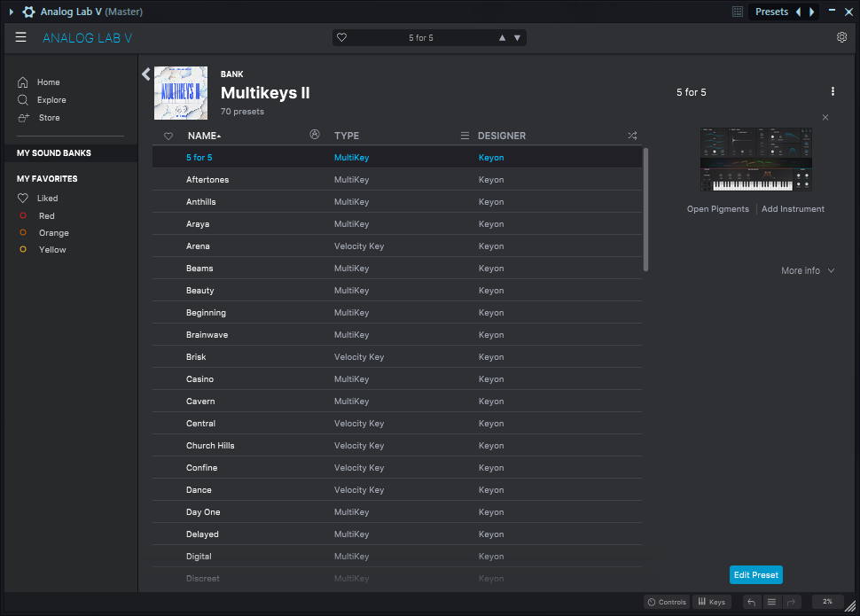Screen dimensions: 860x616
Task: Select the Beams preset
Action: tap(397, 269)
